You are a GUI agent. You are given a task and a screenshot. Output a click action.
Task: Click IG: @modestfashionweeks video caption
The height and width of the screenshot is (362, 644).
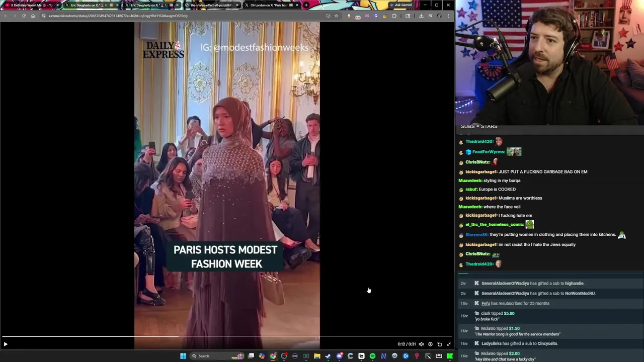point(254,48)
